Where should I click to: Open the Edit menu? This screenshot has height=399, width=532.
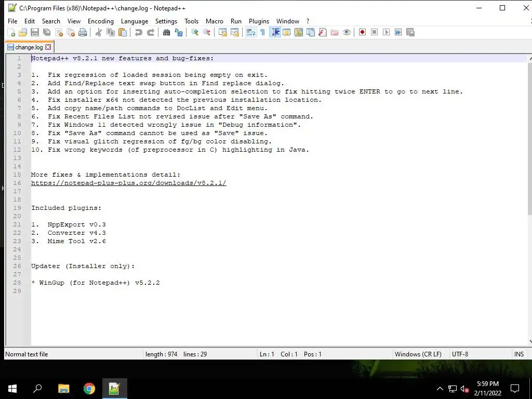pyautogui.click(x=30, y=21)
